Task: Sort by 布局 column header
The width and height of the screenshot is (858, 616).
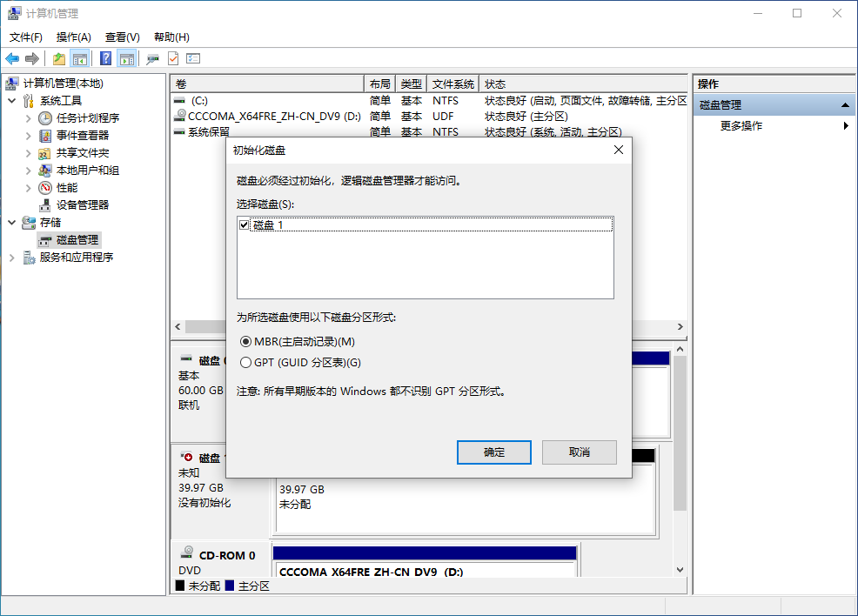Action: click(x=379, y=84)
